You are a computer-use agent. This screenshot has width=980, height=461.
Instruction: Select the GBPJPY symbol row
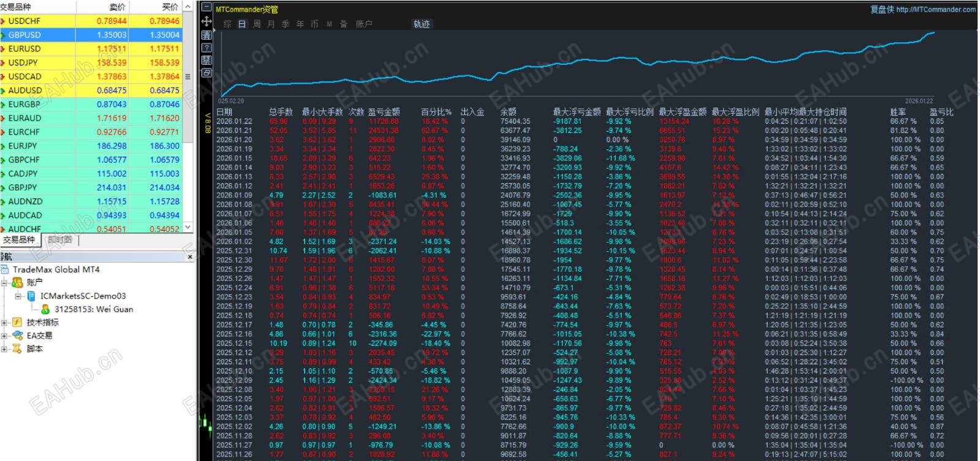point(91,188)
